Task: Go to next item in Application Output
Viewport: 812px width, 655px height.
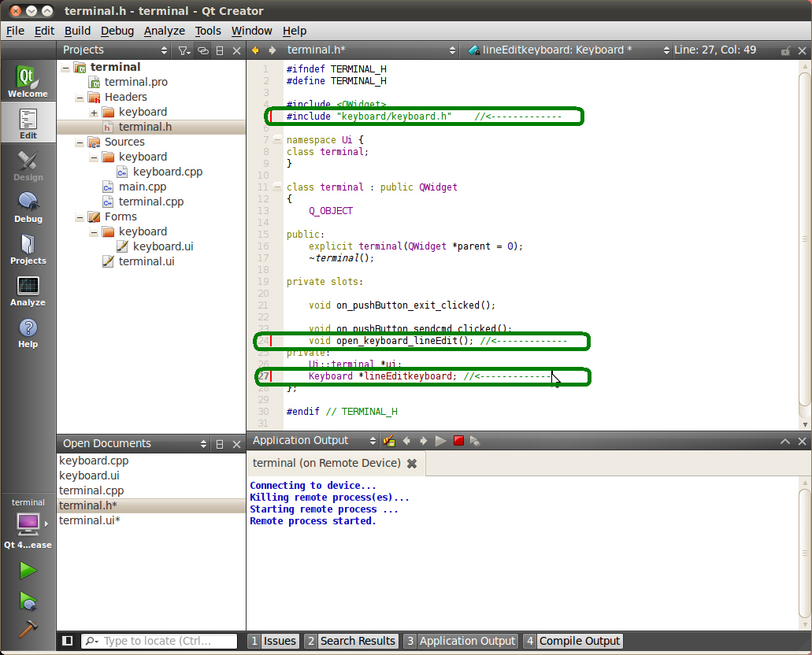Action: (424, 441)
